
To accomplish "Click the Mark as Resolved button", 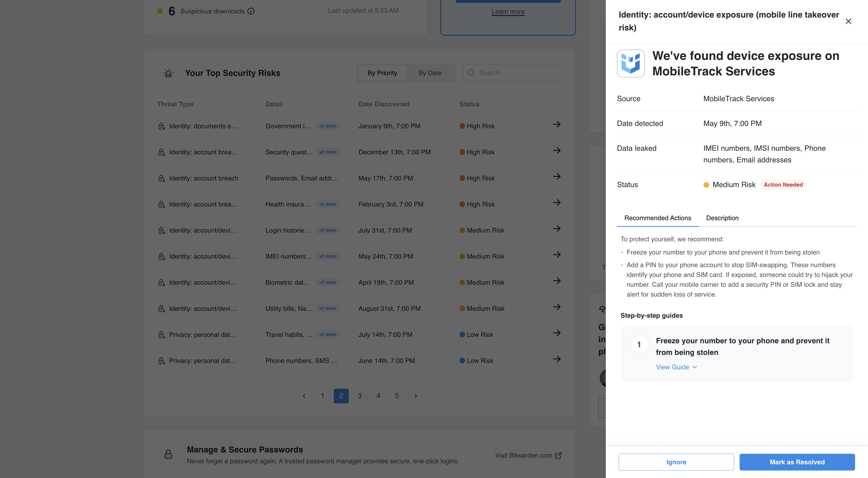I will click(x=797, y=462).
